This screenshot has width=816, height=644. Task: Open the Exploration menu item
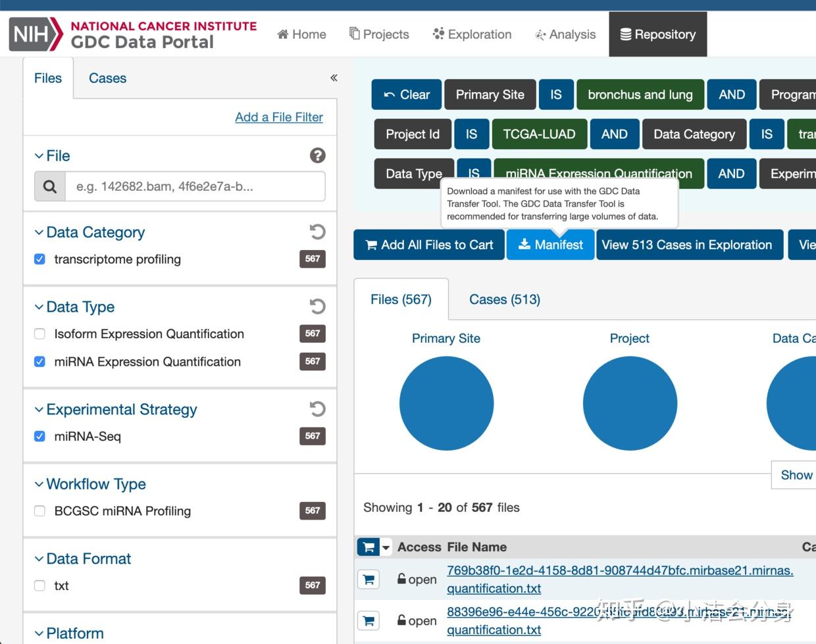(472, 34)
